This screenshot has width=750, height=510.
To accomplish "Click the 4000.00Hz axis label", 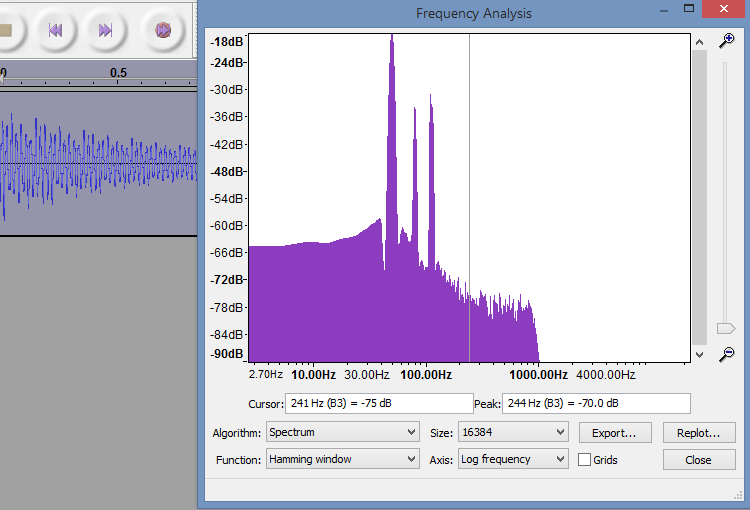I will tap(606, 375).
